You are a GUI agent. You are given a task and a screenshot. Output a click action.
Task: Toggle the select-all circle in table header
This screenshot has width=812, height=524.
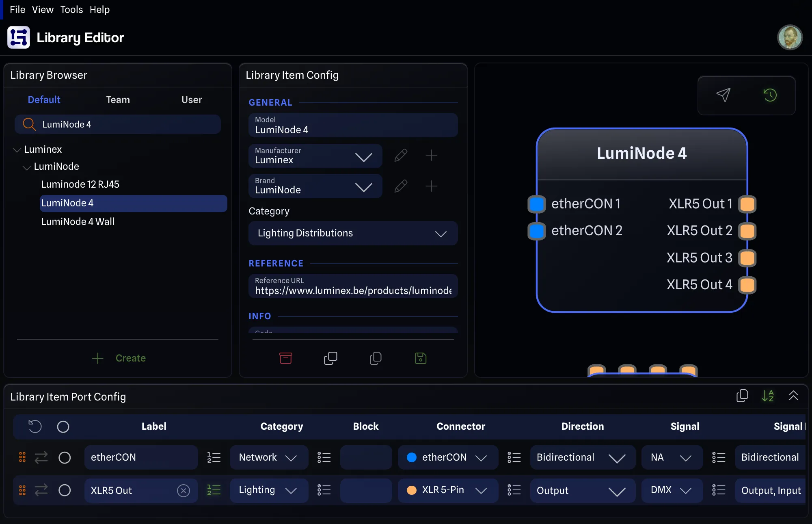point(63,427)
